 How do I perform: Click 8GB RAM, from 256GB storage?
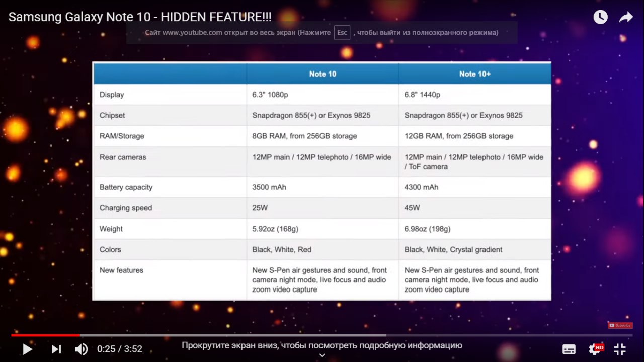pyautogui.click(x=304, y=136)
